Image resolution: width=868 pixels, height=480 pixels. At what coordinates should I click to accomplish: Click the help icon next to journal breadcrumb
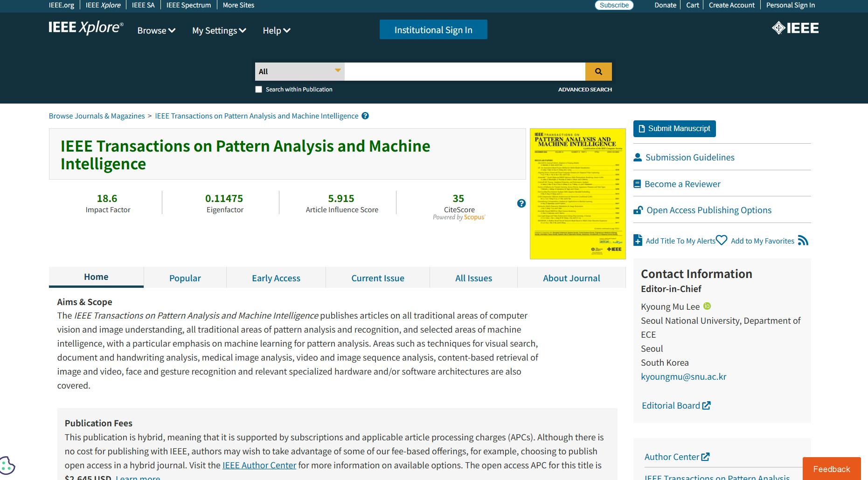365,116
